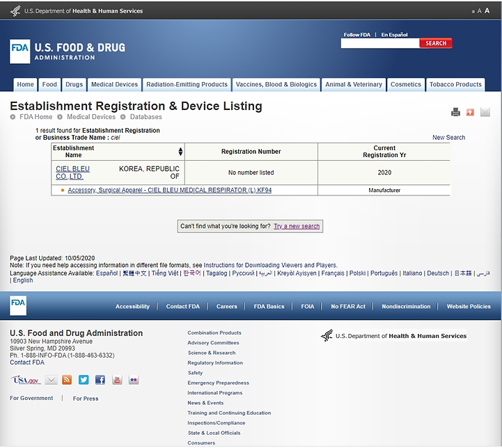Viewport: 502px width, 448px height.
Task: Open footer Careers link
Action: coord(227,306)
